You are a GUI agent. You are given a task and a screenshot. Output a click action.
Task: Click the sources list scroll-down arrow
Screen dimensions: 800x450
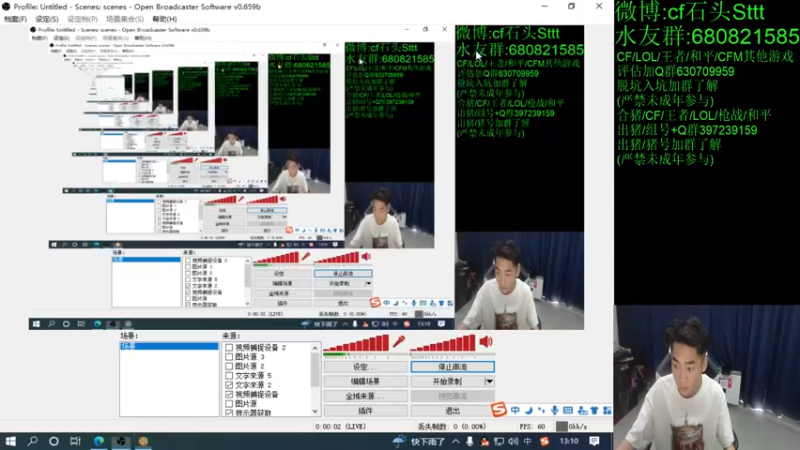tap(315, 411)
